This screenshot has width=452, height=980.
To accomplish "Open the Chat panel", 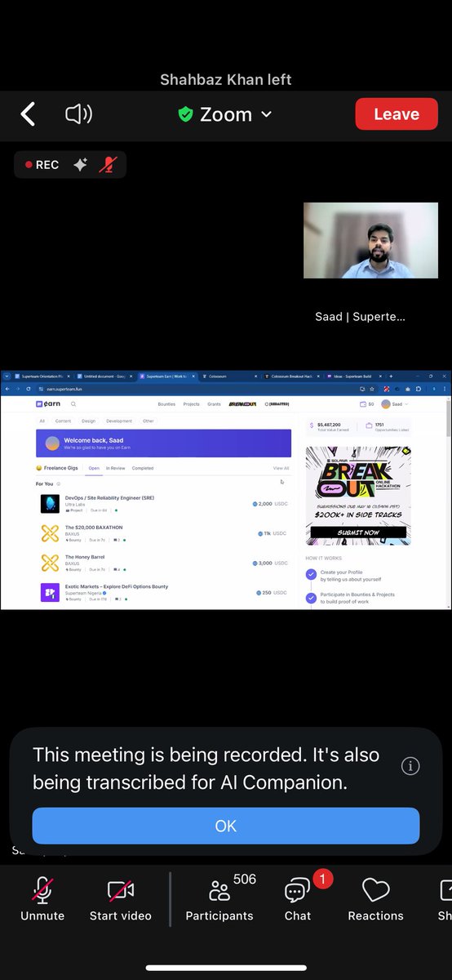I will pos(298,899).
